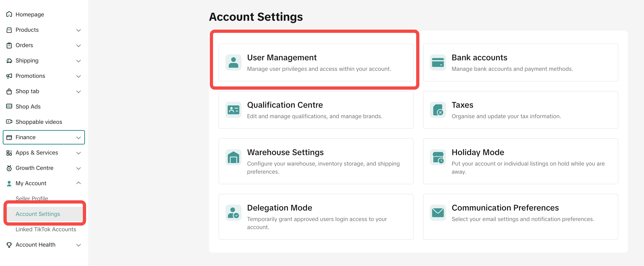Click the Warehouse Settings building icon

pos(233,157)
